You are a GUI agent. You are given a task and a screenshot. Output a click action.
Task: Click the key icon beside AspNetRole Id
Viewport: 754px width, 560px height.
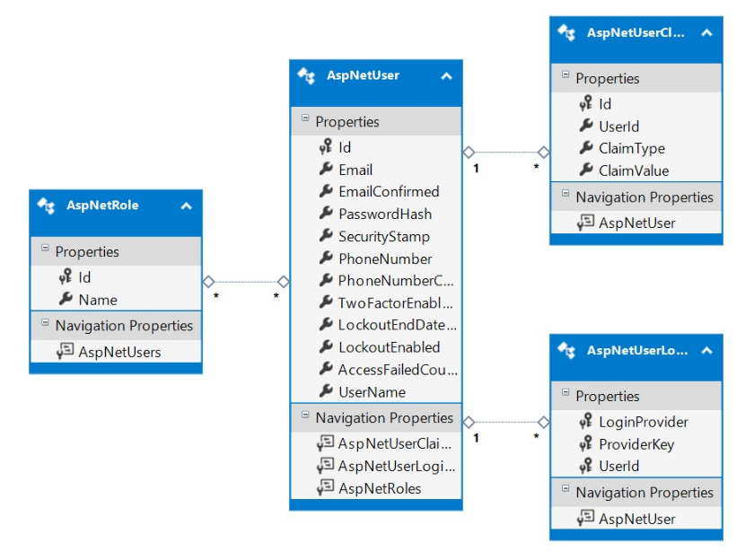click(x=66, y=276)
